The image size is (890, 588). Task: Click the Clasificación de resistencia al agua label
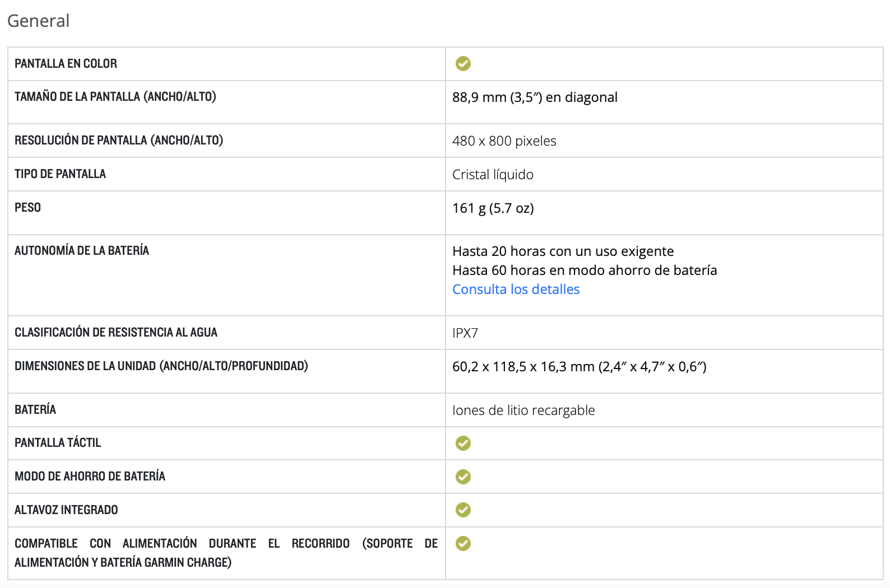click(115, 333)
